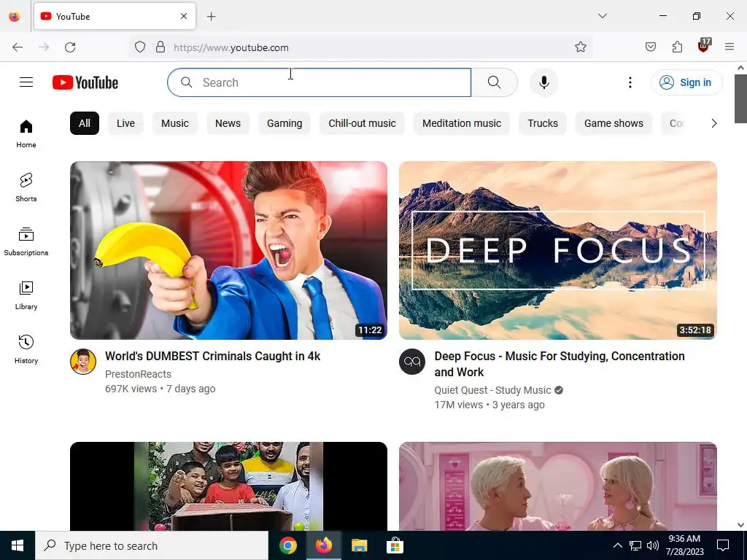The image size is (747, 560).
Task: Start voice search with the microphone icon
Action: tap(544, 82)
